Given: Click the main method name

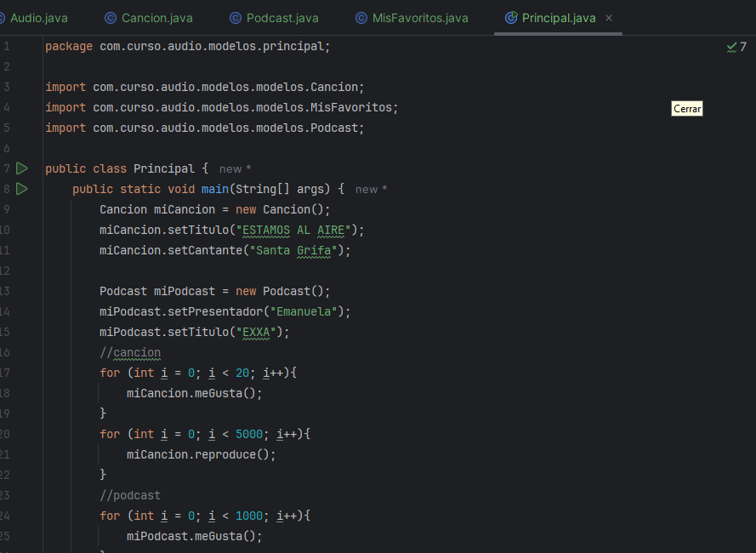Looking at the screenshot, I should [x=215, y=189].
